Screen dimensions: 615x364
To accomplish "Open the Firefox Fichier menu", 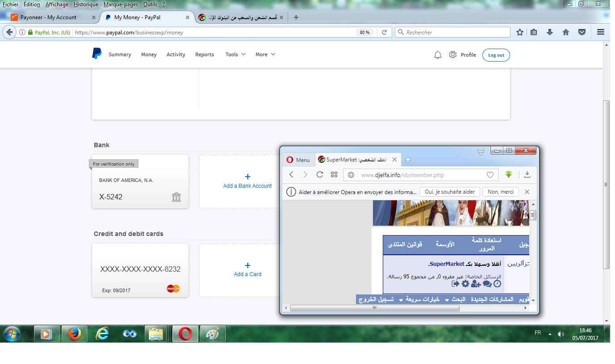I will 11,4.
